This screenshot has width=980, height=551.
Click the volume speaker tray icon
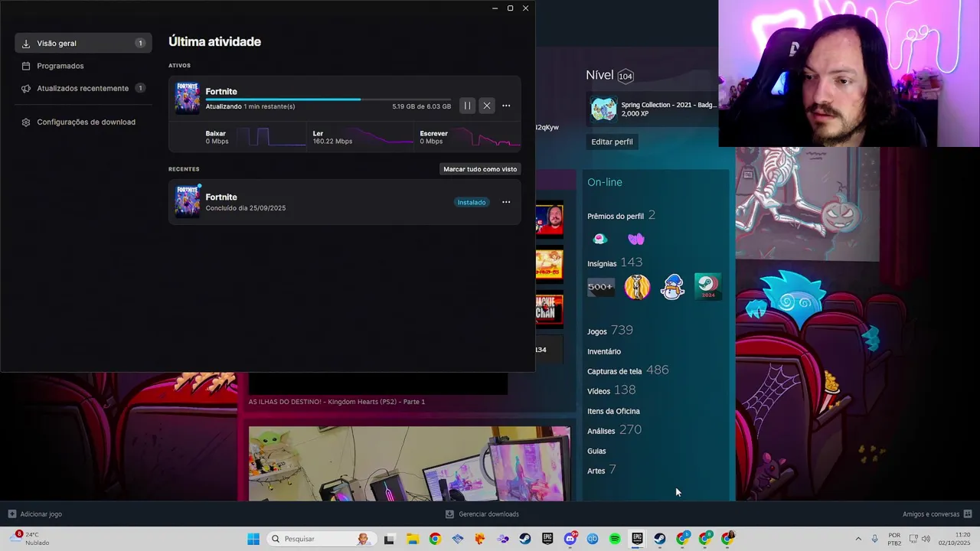click(926, 539)
